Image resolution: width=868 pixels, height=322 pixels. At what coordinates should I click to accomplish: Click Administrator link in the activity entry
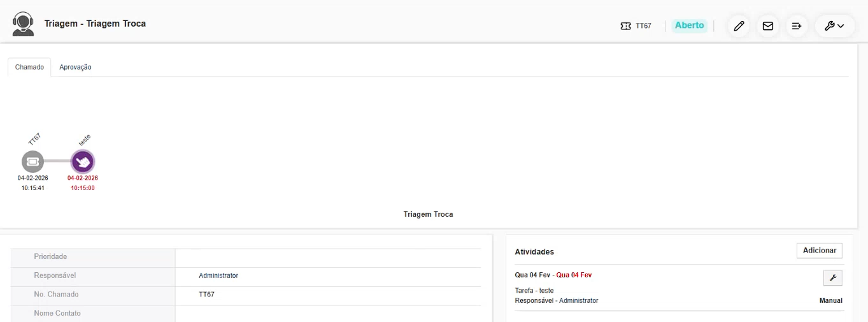coord(578,300)
